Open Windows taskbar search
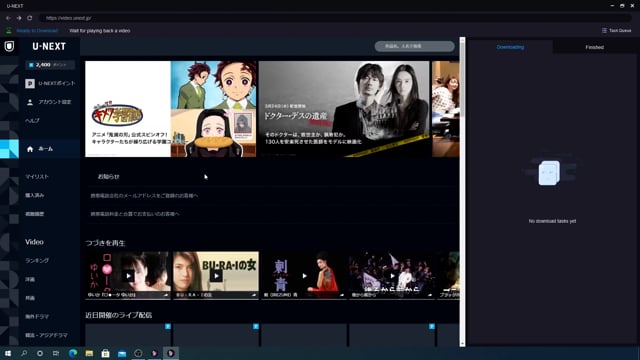The height and width of the screenshot is (360, 640). point(24,353)
